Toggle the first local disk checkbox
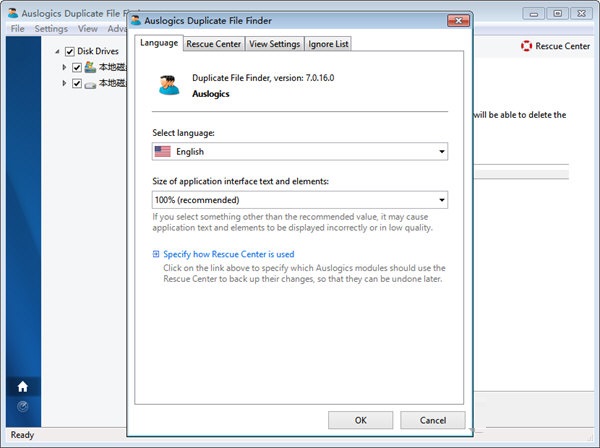This screenshot has height=448, width=600. (77, 68)
